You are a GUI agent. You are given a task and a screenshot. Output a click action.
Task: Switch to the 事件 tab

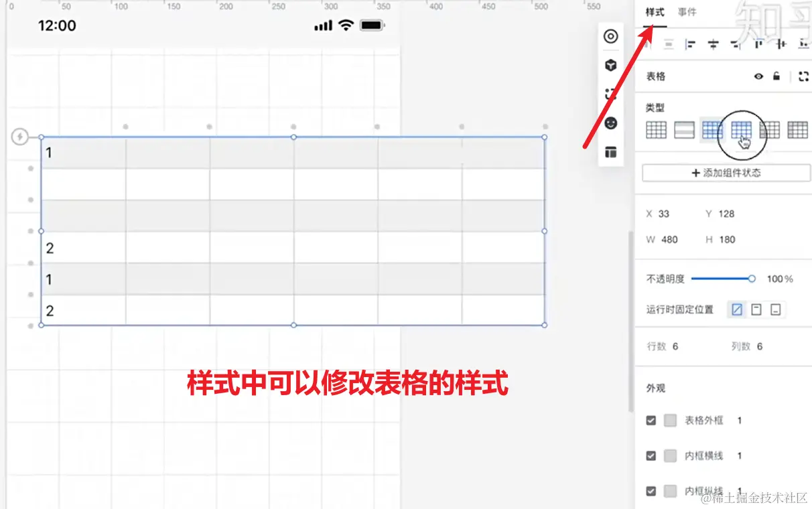pos(687,11)
